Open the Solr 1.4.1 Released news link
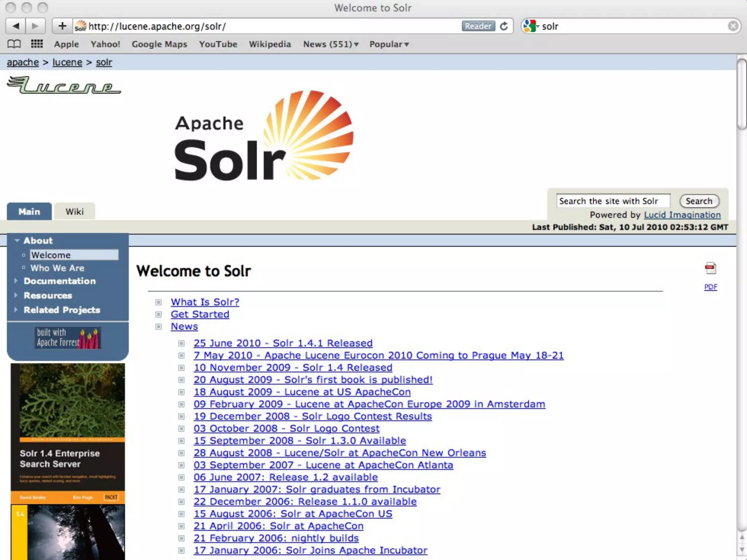This screenshot has width=747, height=560. (283, 343)
